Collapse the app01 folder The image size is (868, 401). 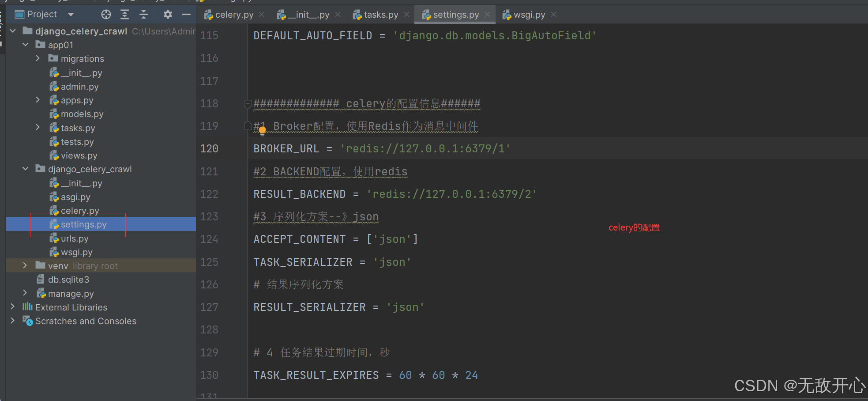(x=26, y=45)
